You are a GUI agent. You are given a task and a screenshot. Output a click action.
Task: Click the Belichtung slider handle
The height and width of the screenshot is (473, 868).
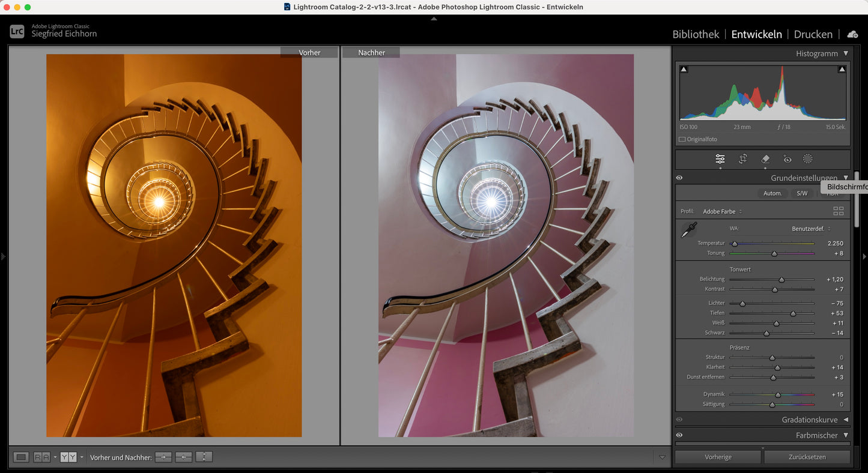click(782, 280)
